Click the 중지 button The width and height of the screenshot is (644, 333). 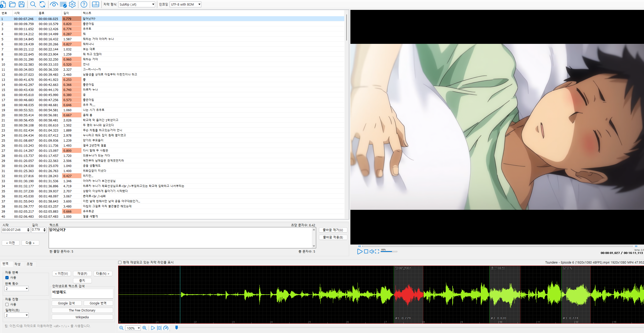[82, 281]
